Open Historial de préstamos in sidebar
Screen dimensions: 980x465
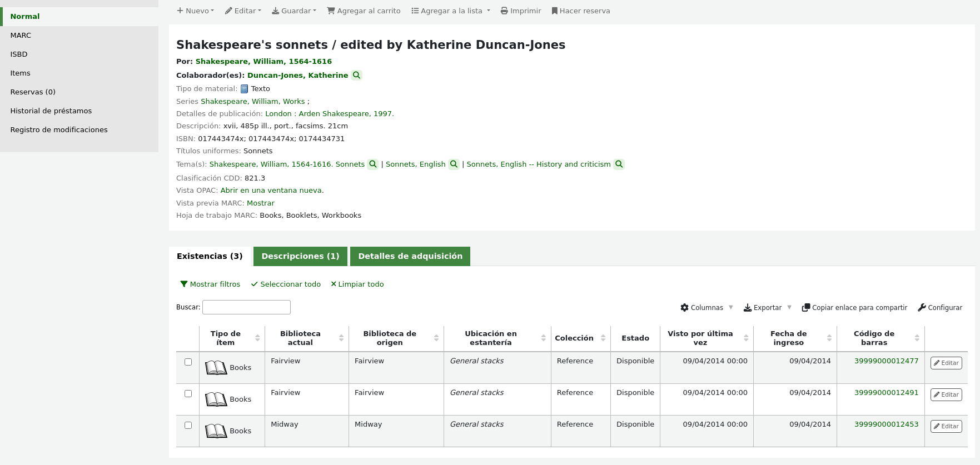click(79, 111)
